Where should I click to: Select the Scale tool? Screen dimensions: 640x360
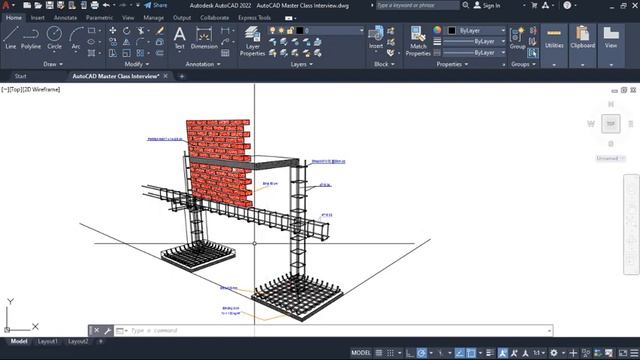point(127,53)
